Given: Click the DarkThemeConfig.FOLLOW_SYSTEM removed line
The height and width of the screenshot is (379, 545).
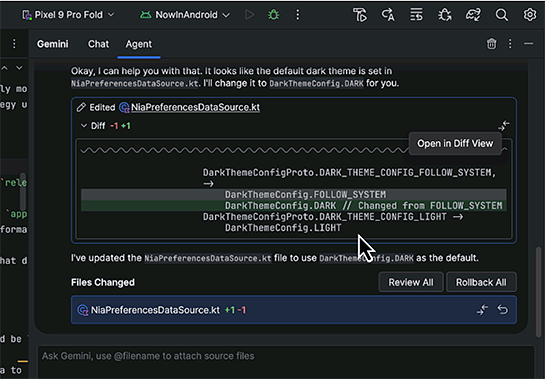Looking at the screenshot, I should (294, 194).
